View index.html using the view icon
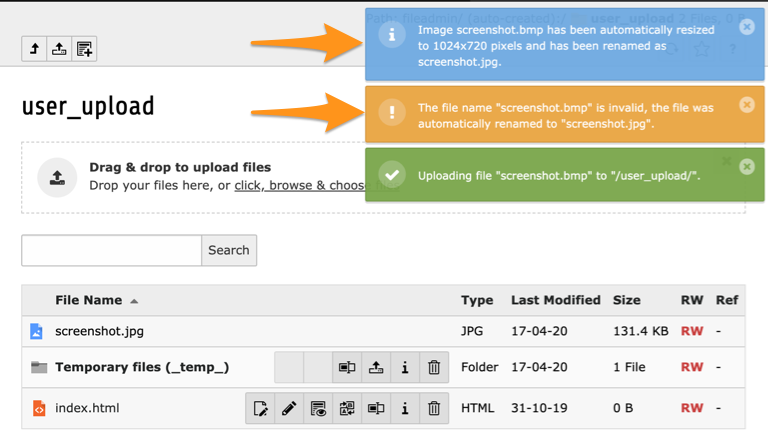 click(x=318, y=408)
